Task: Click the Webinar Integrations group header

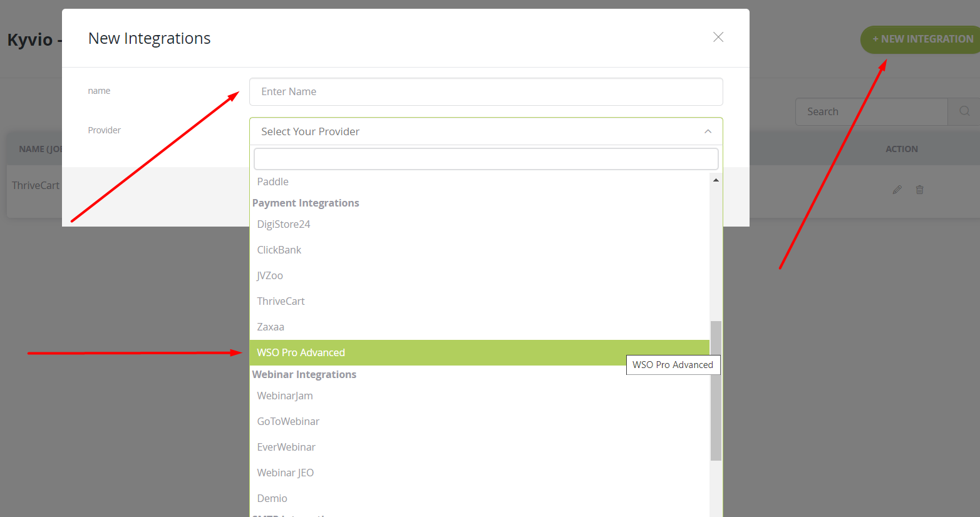Action: 304,374
